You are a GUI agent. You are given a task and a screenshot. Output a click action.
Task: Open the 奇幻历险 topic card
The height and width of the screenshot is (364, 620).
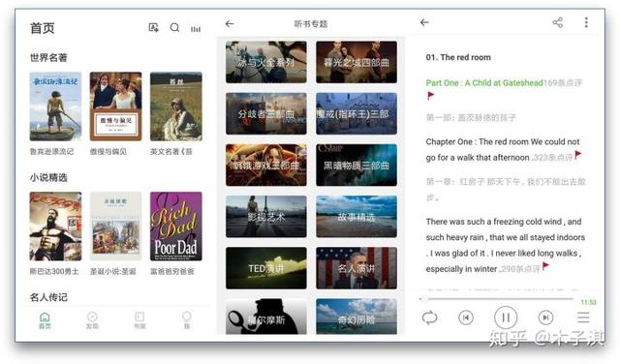[356, 317]
